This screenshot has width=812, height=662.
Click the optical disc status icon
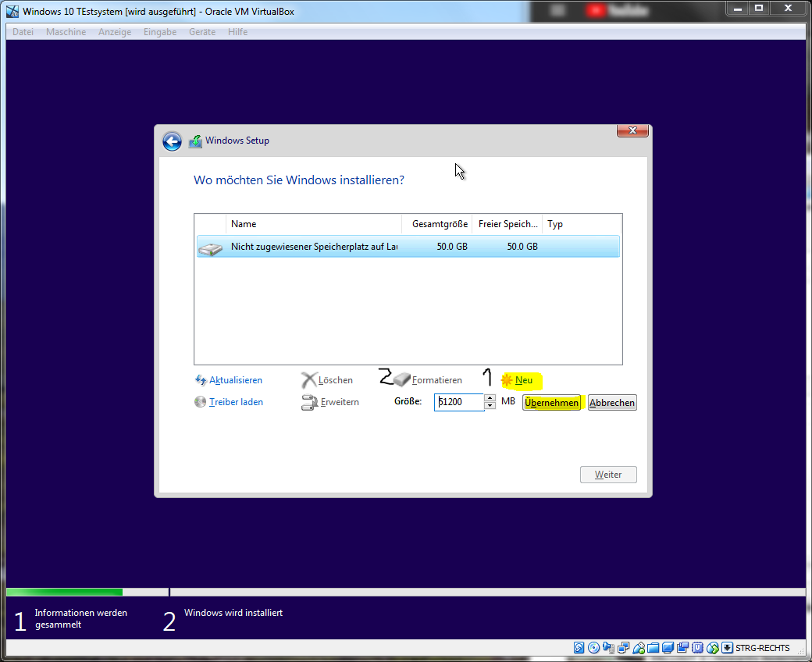point(593,648)
